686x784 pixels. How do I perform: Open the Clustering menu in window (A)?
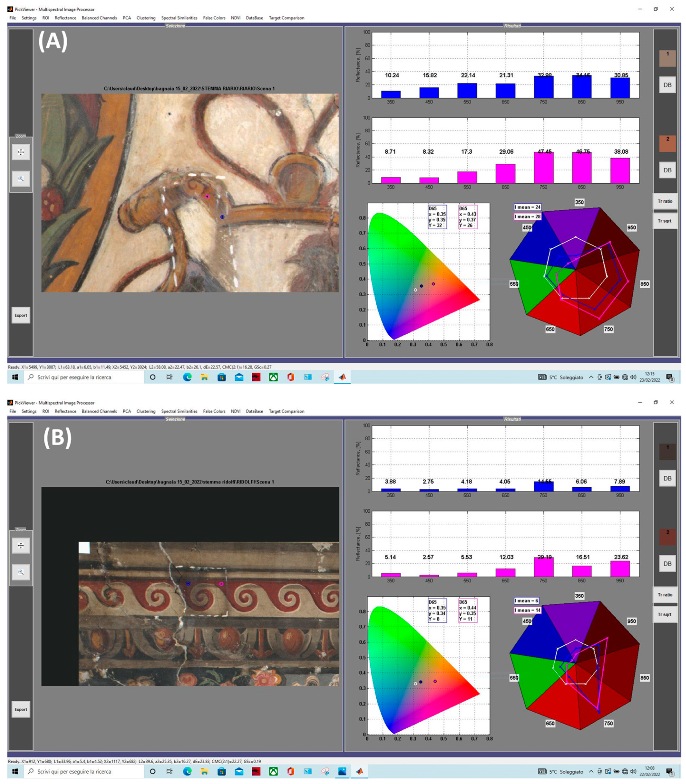[146, 18]
